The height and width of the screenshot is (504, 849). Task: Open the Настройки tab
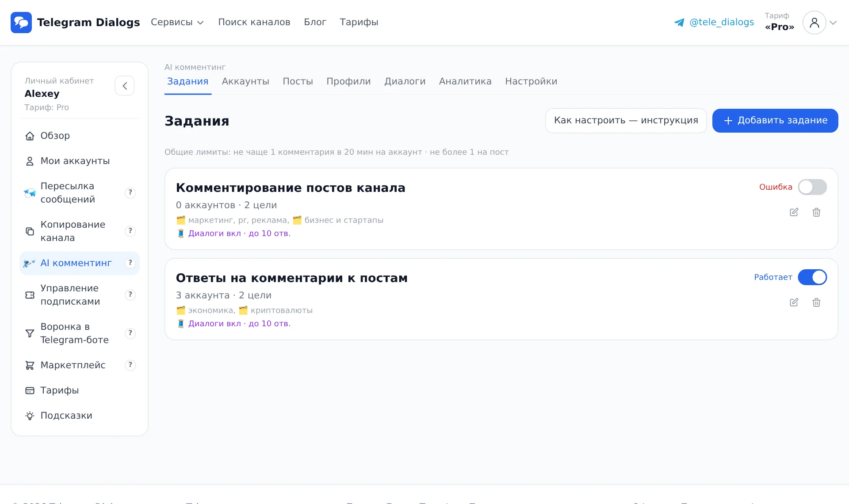(x=531, y=81)
